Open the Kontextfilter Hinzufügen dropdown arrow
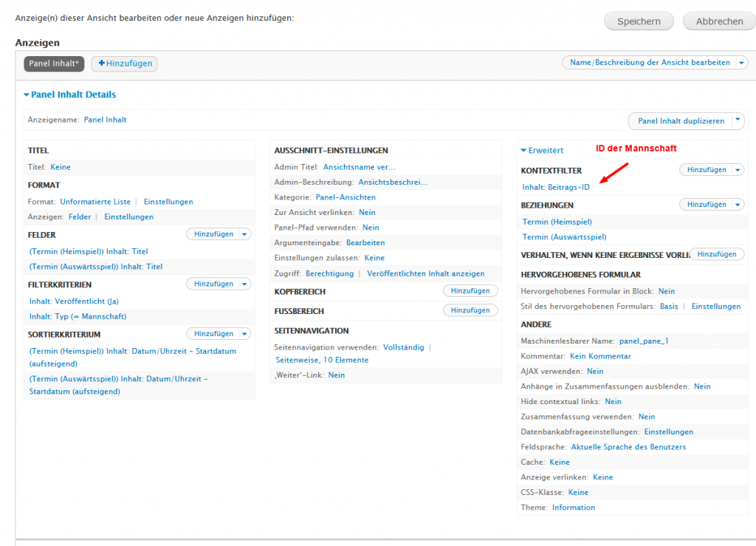 click(738, 170)
